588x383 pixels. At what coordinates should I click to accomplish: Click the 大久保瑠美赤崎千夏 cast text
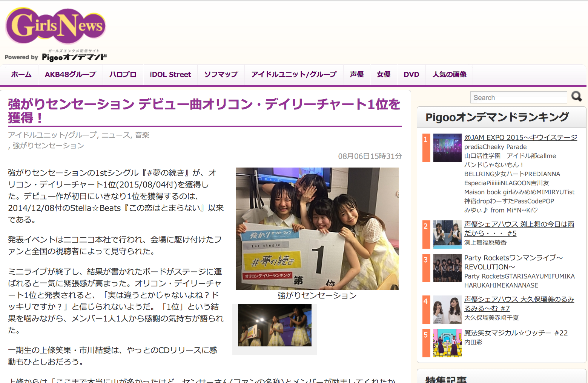pos(491,318)
